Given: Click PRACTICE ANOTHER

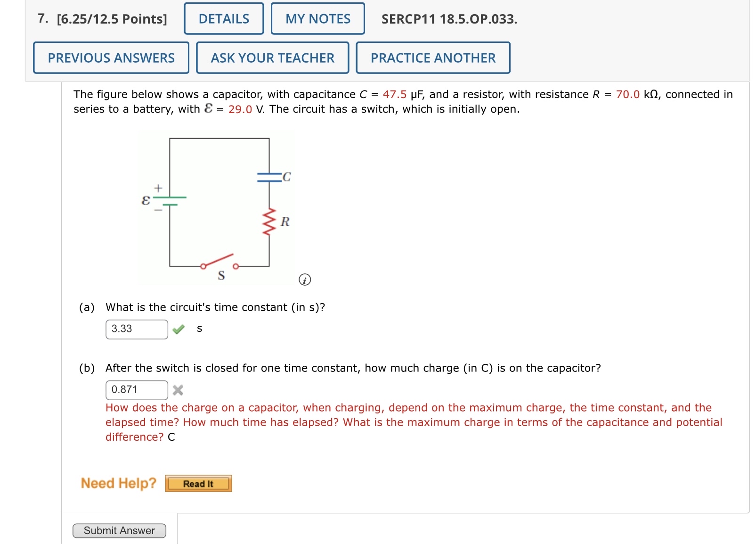Looking at the screenshot, I should pyautogui.click(x=433, y=58).
